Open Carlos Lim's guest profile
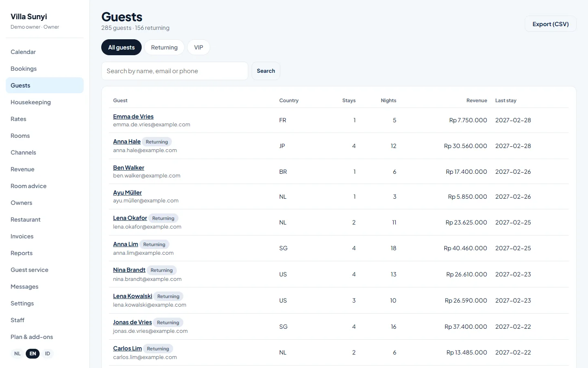This screenshot has height=368, width=588. [x=127, y=348]
